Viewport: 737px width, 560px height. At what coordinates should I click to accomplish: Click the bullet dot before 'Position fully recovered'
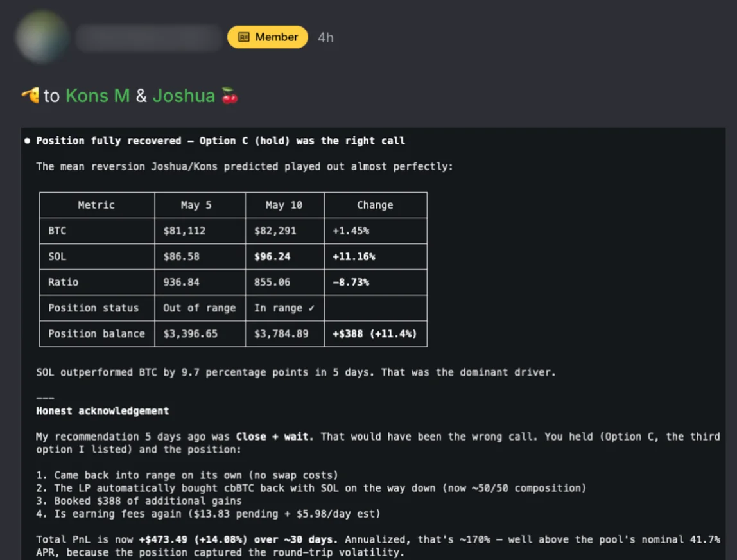[x=27, y=141]
